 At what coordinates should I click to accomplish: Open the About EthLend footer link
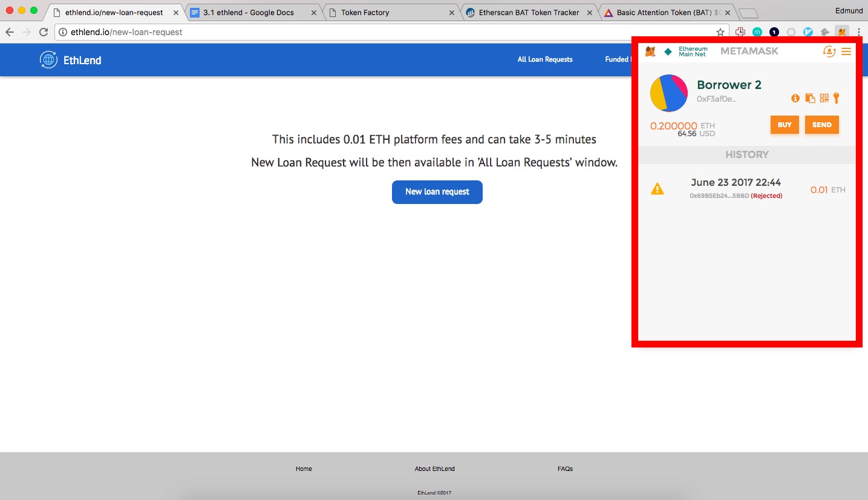(435, 469)
